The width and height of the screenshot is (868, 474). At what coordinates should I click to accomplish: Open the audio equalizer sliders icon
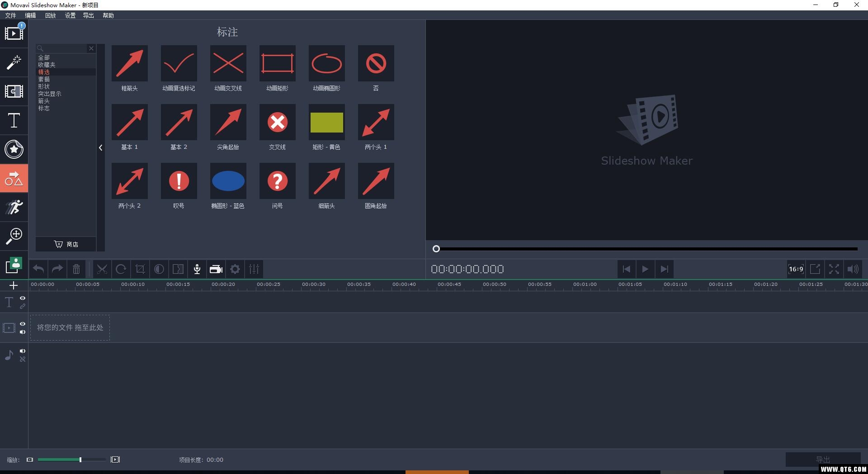point(254,269)
